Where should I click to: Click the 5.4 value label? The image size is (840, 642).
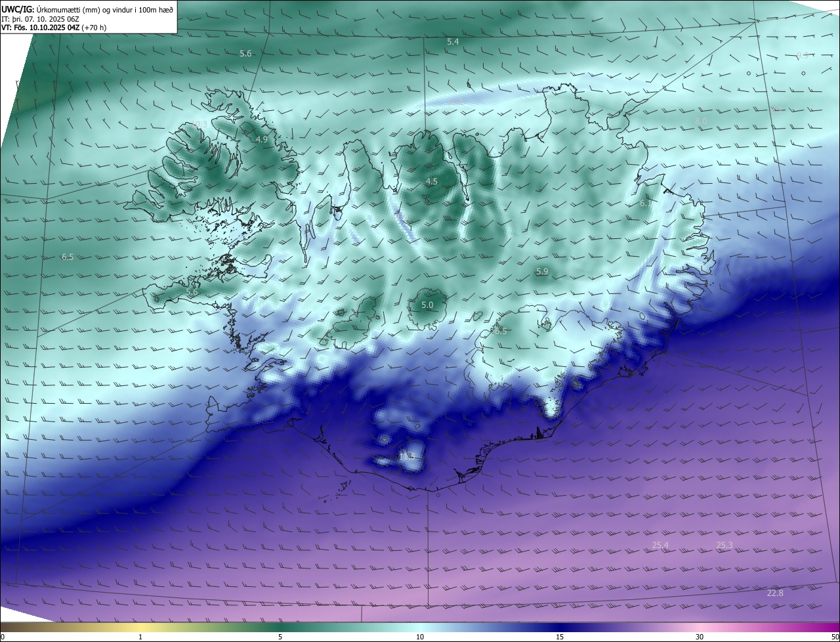coord(453,42)
